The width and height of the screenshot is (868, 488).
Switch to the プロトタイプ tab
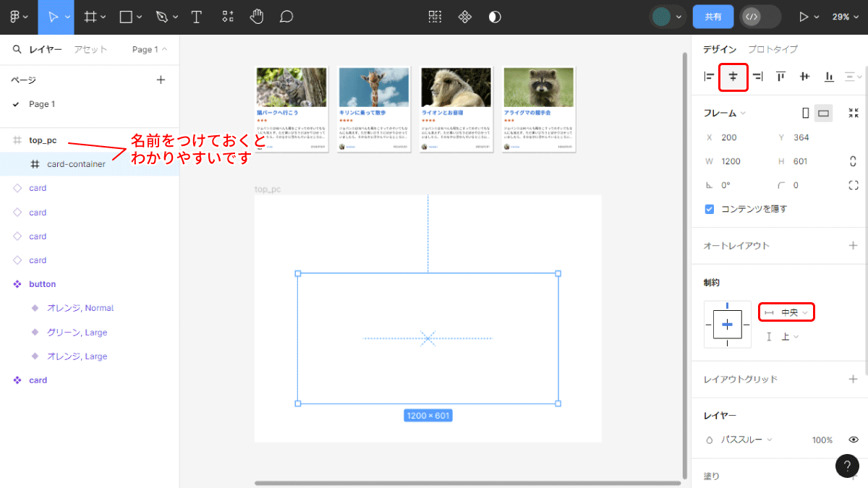coord(773,49)
